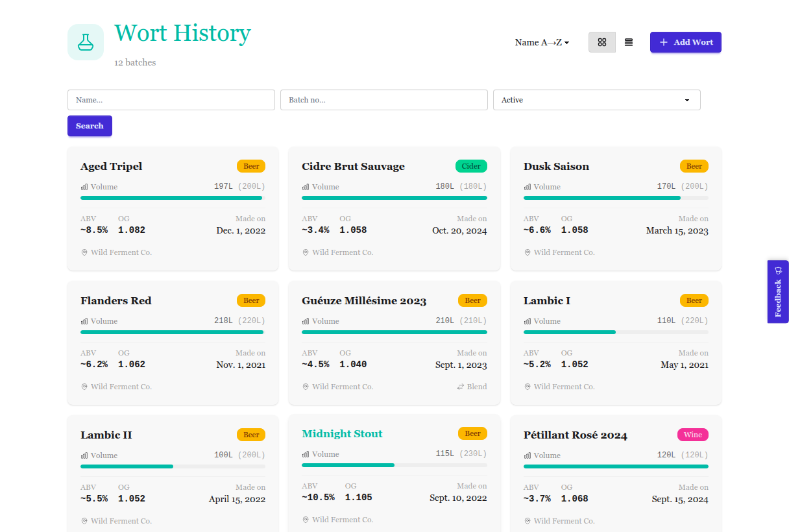This screenshot has width=789, height=532.
Task: Switch to list view layout
Action: [628, 42]
